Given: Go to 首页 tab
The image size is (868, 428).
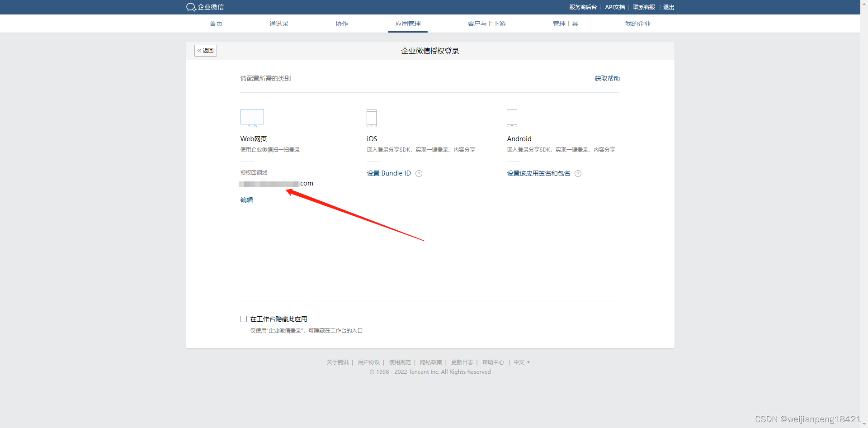Looking at the screenshot, I should click(x=216, y=24).
